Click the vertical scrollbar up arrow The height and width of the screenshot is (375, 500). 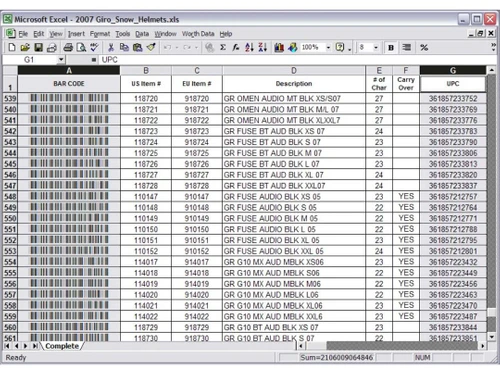[491, 70]
